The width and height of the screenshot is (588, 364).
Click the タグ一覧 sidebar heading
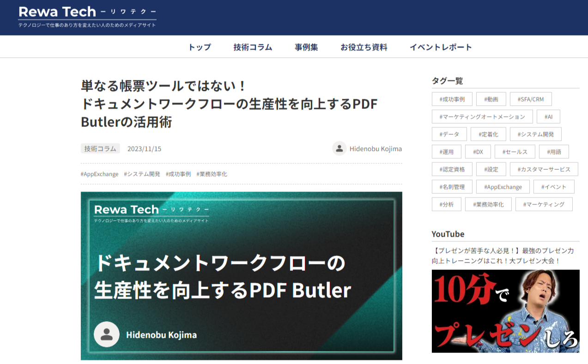pos(447,81)
